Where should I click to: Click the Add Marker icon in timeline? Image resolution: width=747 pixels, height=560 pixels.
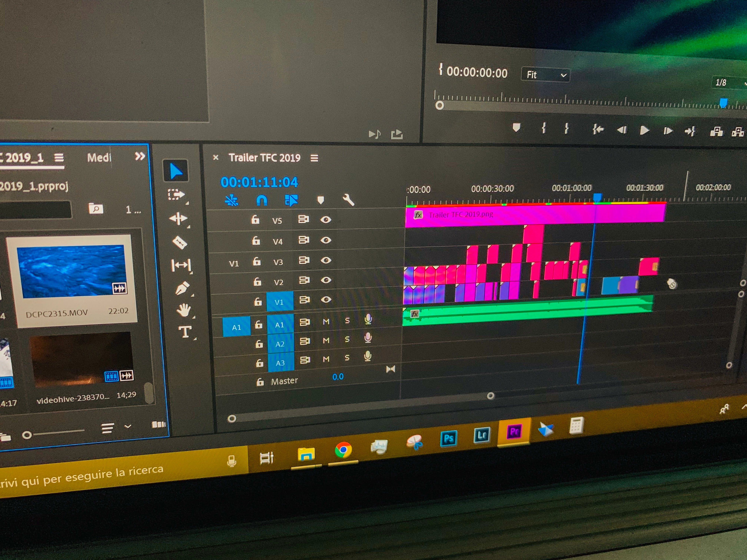[x=321, y=200]
